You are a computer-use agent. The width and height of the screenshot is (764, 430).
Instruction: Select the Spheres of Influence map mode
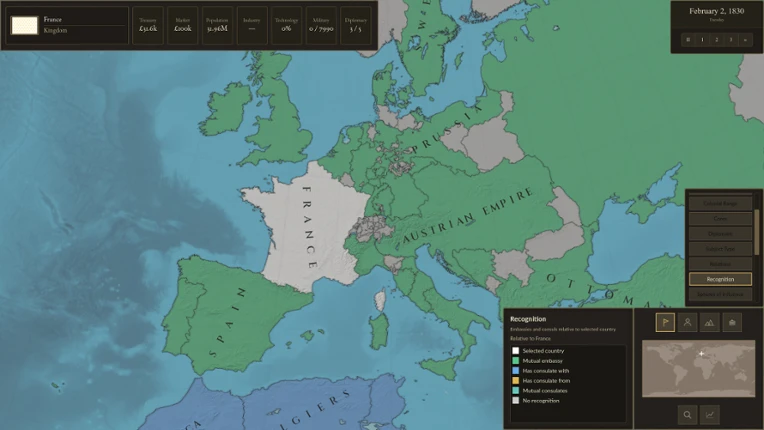tap(720, 294)
